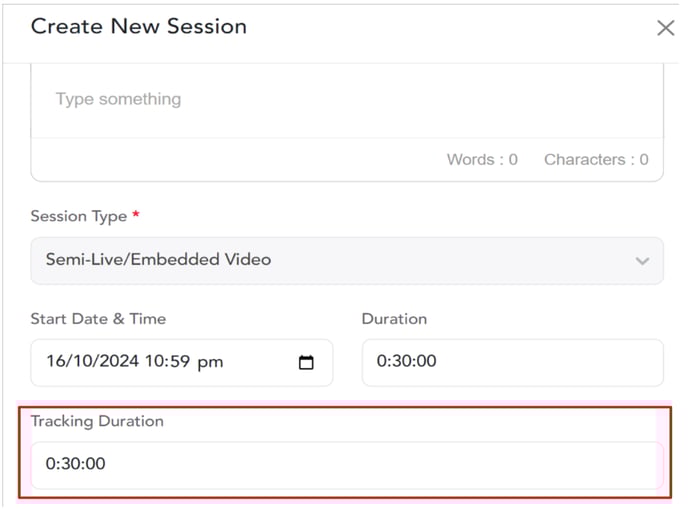Click the Words : 0 counter
This screenshot has width=688, height=509.
pyautogui.click(x=482, y=159)
